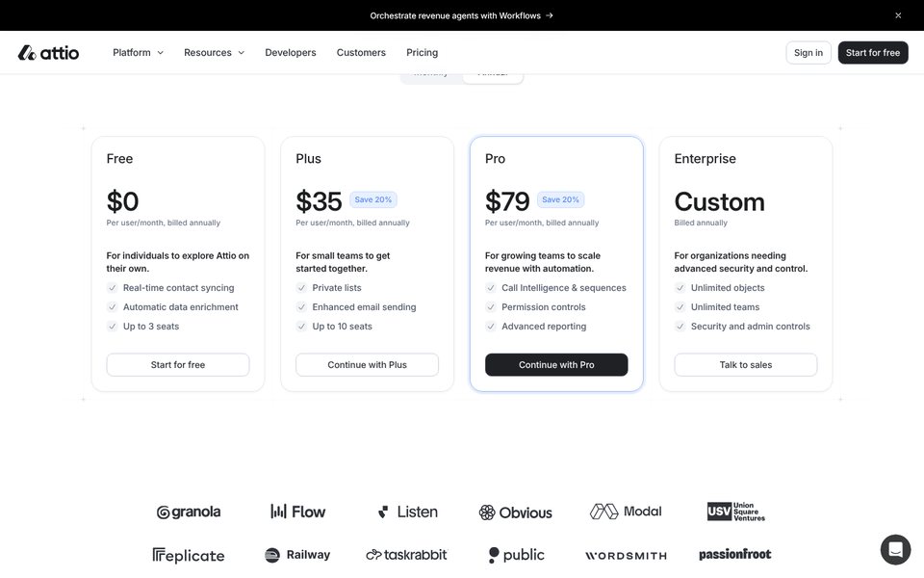
Task: Click the Listen logo
Action: coord(408,512)
